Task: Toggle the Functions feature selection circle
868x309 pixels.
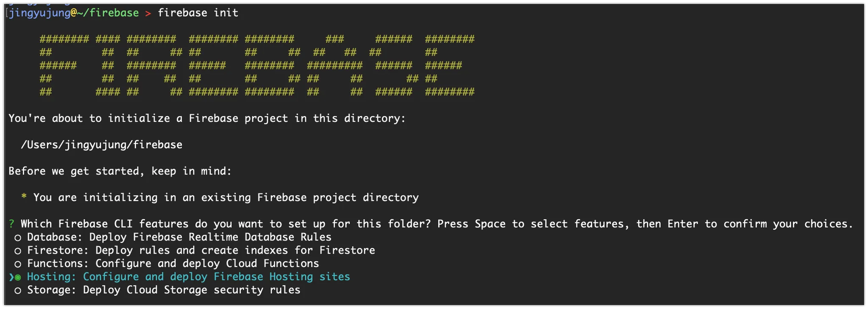Action: click(18, 264)
